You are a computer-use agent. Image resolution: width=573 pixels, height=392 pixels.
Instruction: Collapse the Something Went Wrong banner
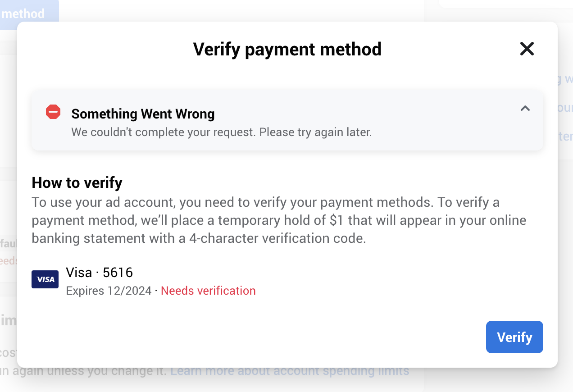525,108
